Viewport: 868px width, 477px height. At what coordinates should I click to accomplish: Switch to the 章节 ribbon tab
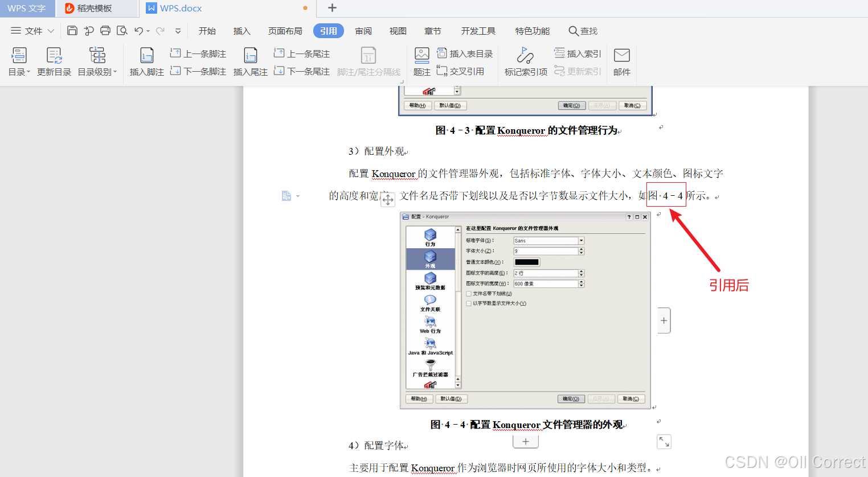[433, 31]
